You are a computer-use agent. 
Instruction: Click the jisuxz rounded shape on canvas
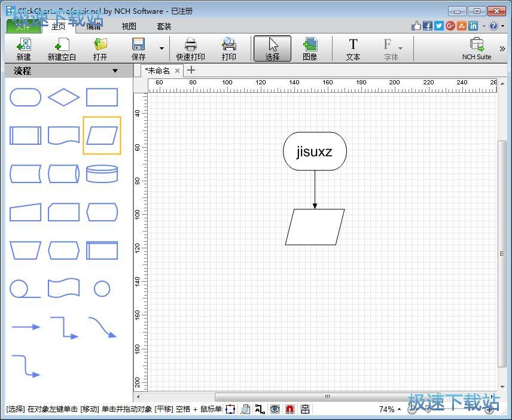315,151
